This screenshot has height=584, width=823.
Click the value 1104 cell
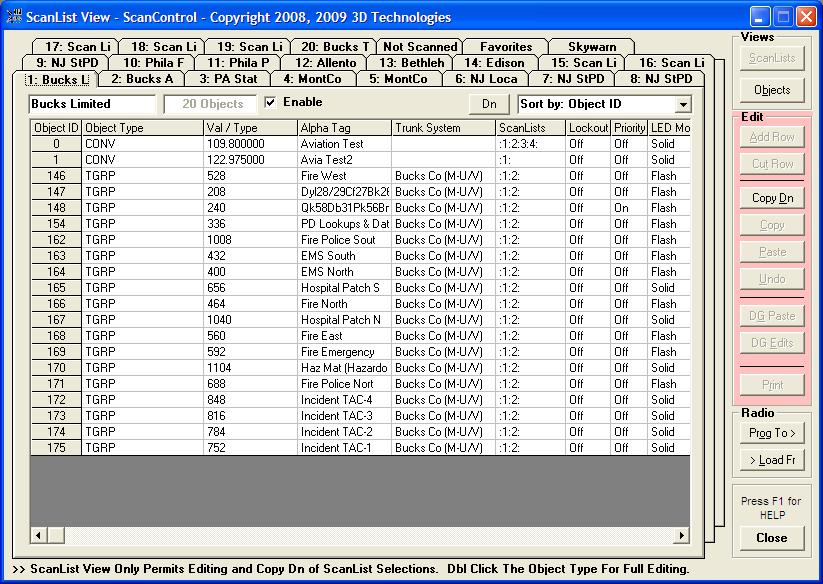250,368
